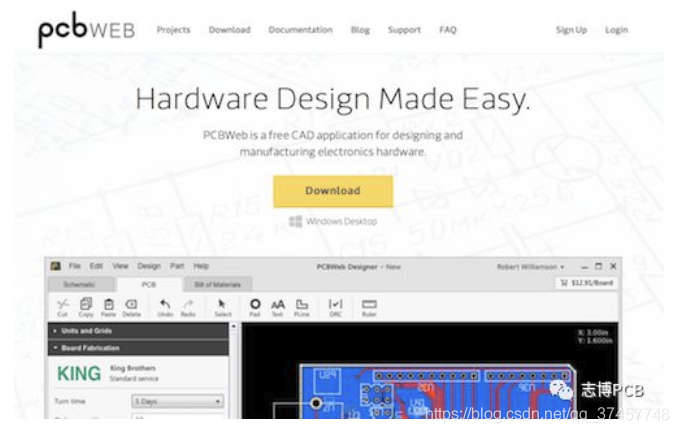Click the pcbWEB logo
This screenshot has height=433, width=679.
pos(87,29)
